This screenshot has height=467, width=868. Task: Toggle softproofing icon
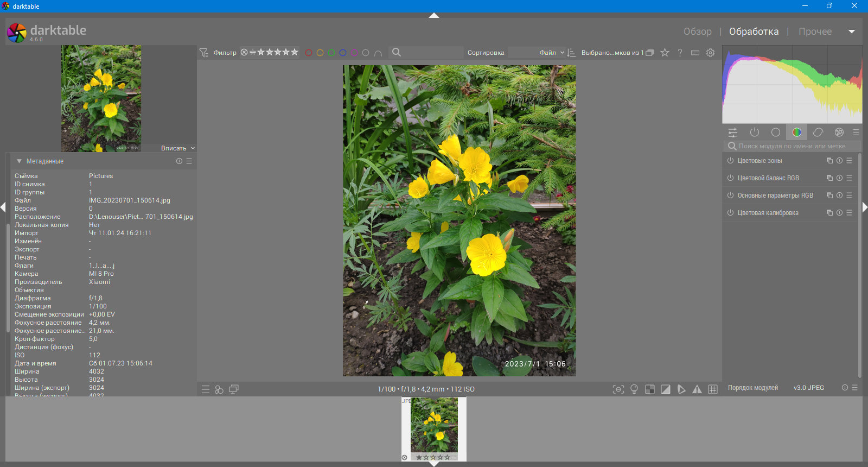coord(681,389)
